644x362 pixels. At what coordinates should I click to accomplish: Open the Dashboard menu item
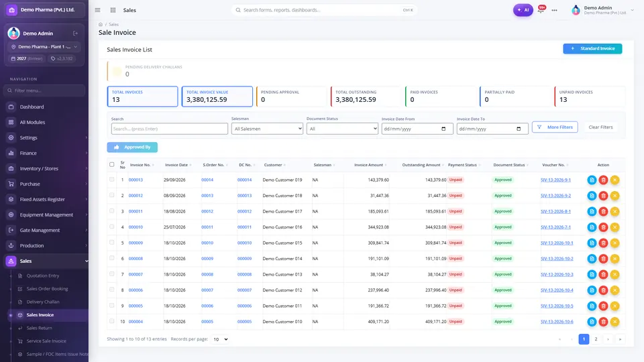coord(44,107)
